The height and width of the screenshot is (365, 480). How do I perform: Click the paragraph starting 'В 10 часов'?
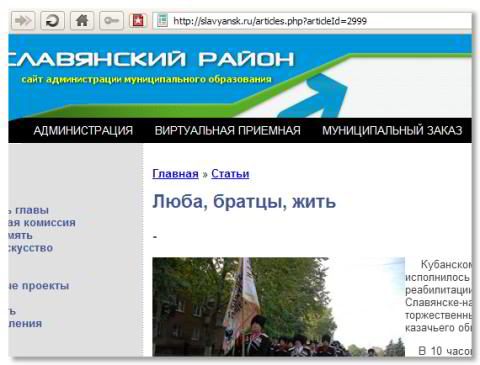(445, 351)
